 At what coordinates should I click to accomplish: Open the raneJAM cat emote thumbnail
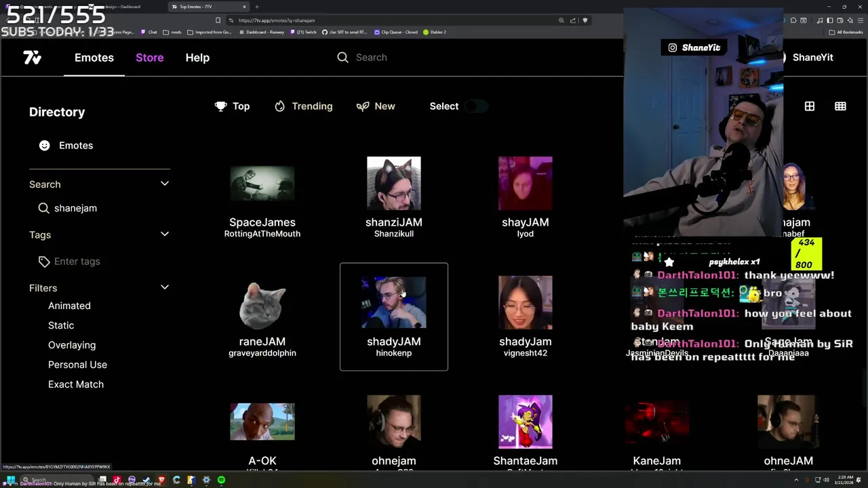262,306
